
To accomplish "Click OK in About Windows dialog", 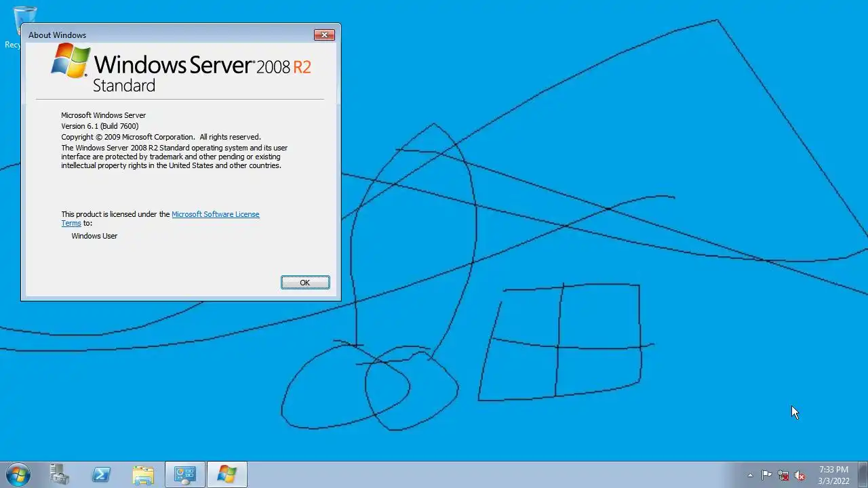I will tap(305, 283).
